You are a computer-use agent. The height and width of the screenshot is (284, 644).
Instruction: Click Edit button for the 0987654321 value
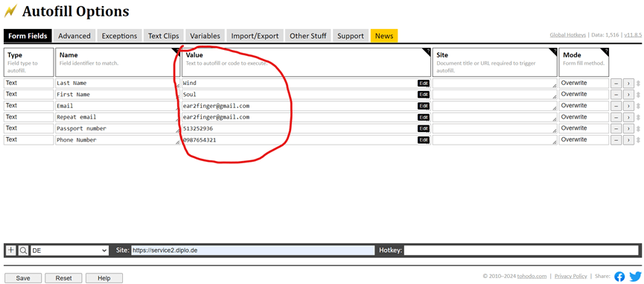tap(424, 139)
